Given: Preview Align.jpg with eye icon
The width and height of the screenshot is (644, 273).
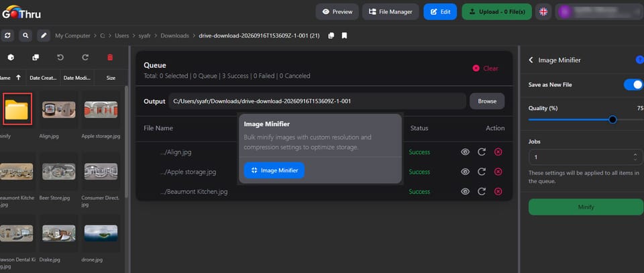Looking at the screenshot, I should pyautogui.click(x=465, y=152).
